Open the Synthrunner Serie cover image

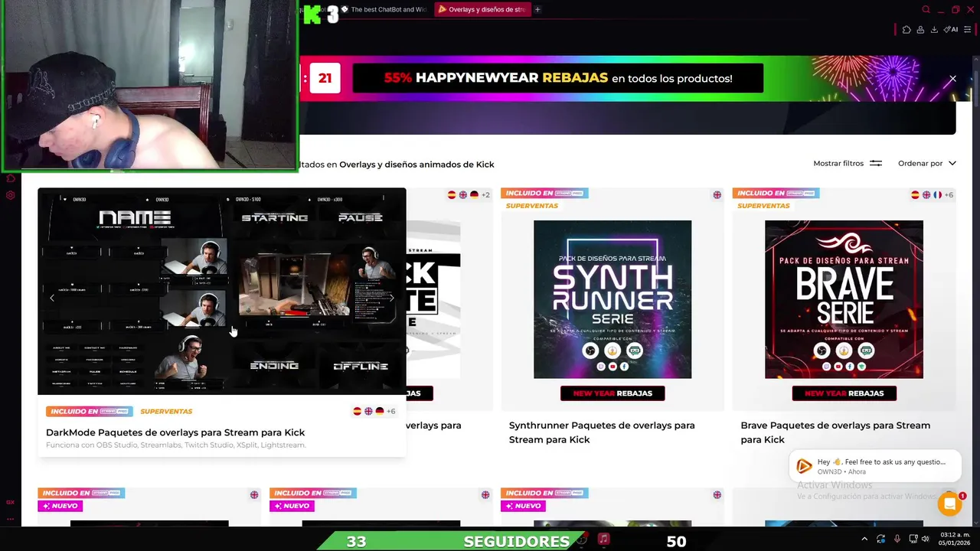click(612, 299)
